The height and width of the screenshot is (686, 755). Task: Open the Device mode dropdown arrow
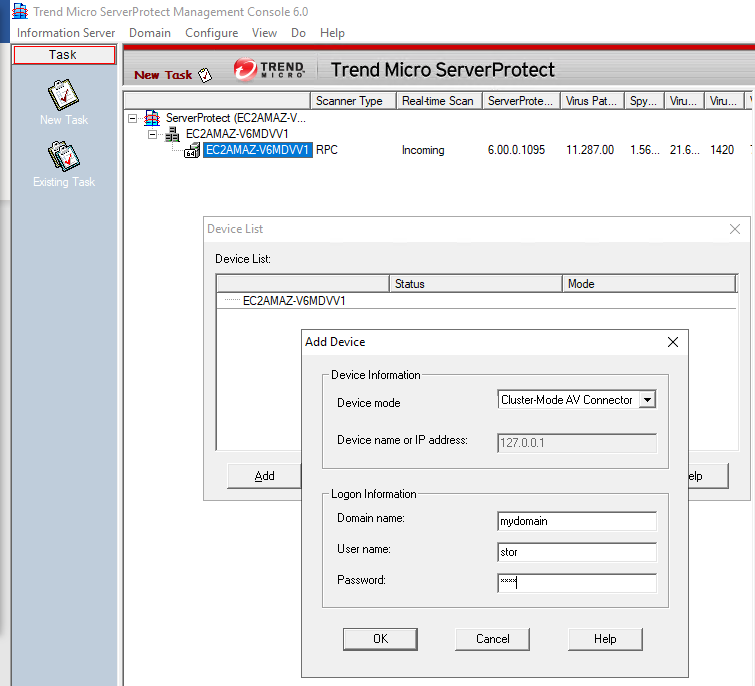[x=648, y=400]
